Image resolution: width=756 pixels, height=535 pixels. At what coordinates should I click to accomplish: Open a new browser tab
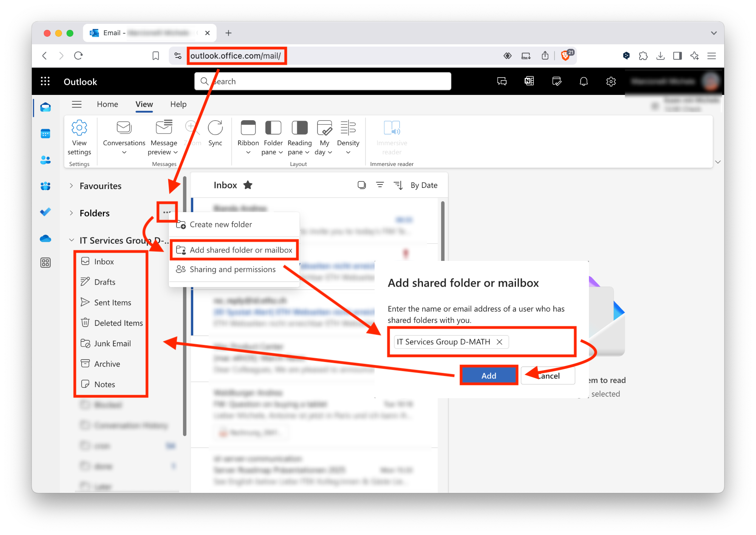[228, 33]
